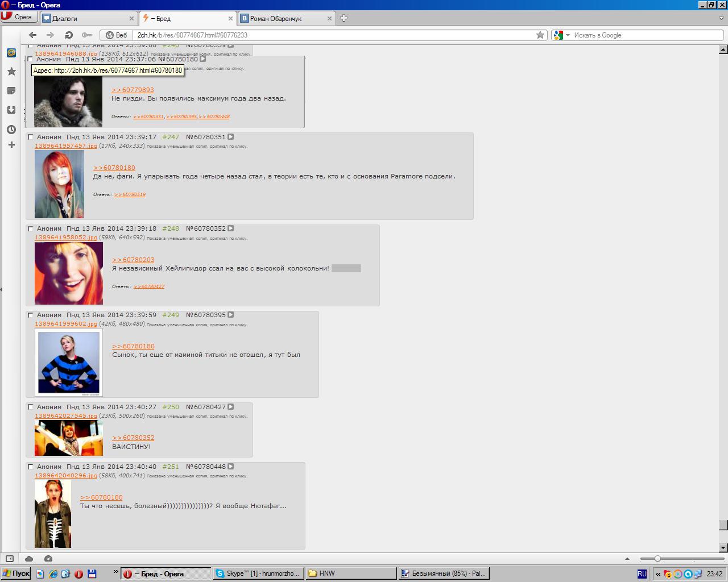Screen dimensions: 728x582
Task: Tick checkbox for post #248
Action: click(x=31, y=228)
